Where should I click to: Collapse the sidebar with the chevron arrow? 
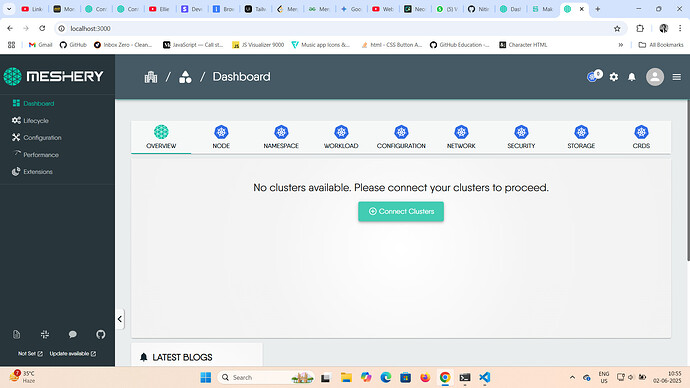[x=120, y=319]
